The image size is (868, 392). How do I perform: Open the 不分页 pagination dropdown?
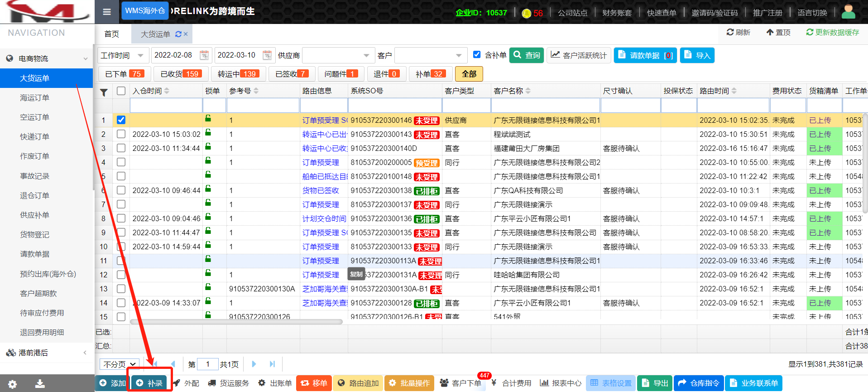[x=120, y=364]
